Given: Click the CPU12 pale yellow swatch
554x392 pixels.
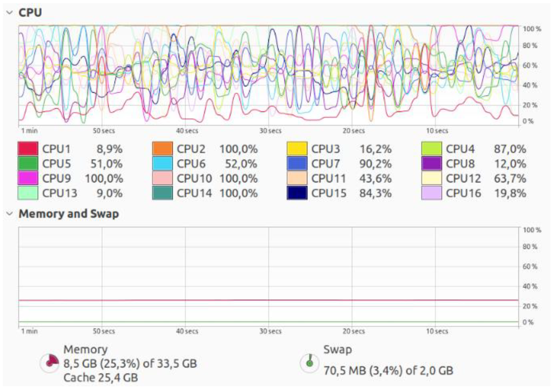Looking at the screenshot, I should coord(432,178).
